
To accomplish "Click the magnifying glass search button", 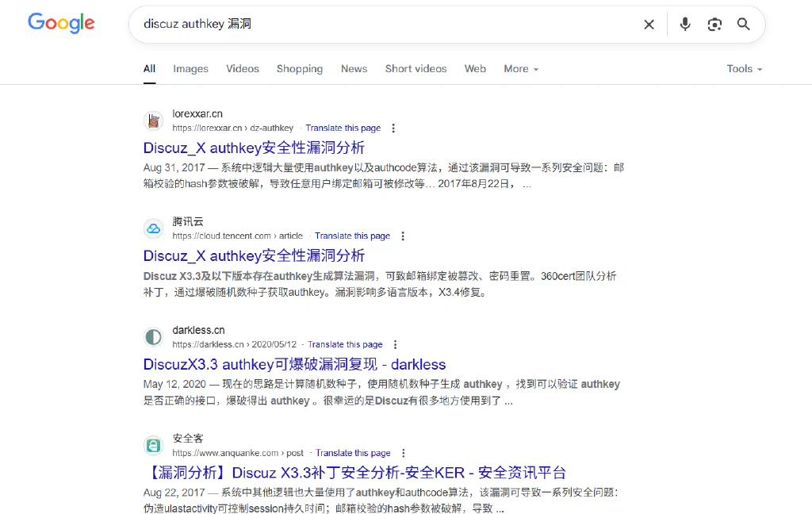I will (x=744, y=24).
